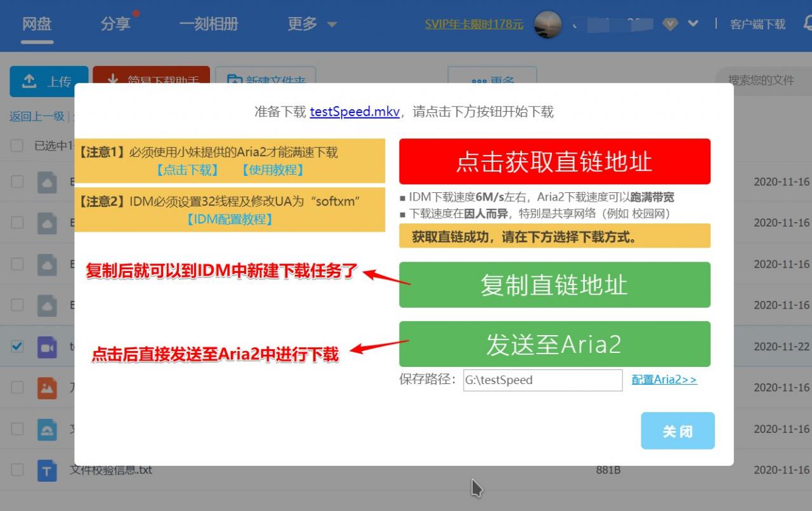Open the 配置Aria2>> link
The width and height of the screenshot is (812, 511).
point(664,380)
